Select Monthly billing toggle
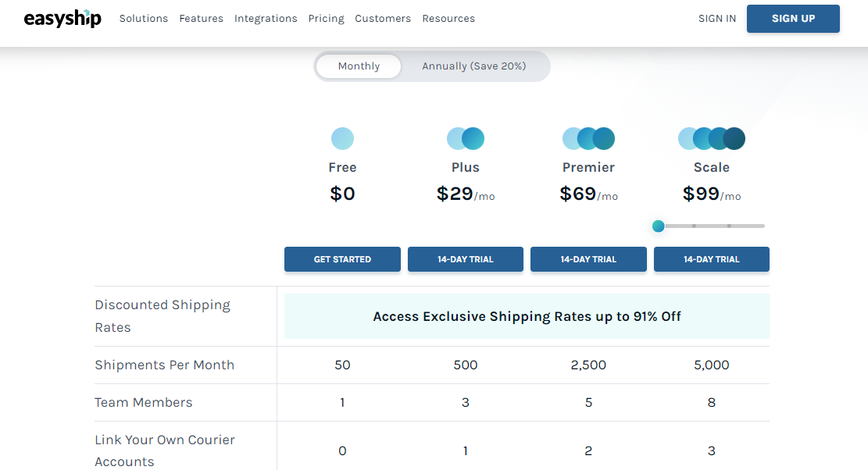 (359, 66)
